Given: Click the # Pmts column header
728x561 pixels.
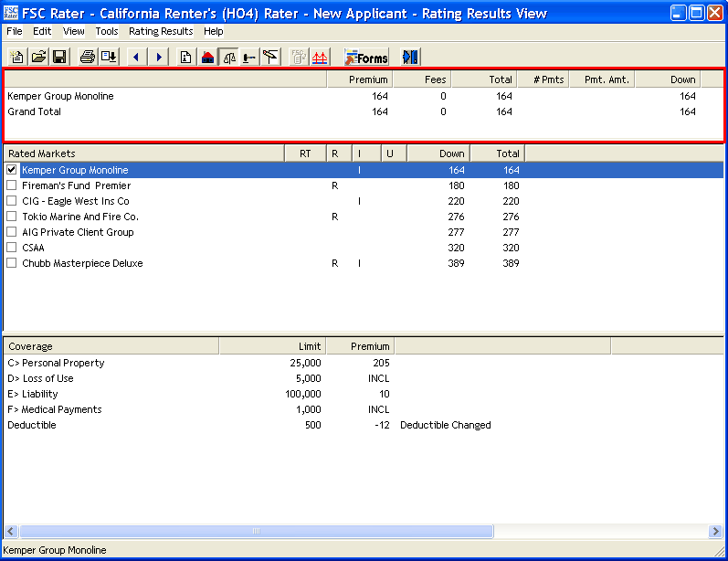Looking at the screenshot, I should 543,79.
